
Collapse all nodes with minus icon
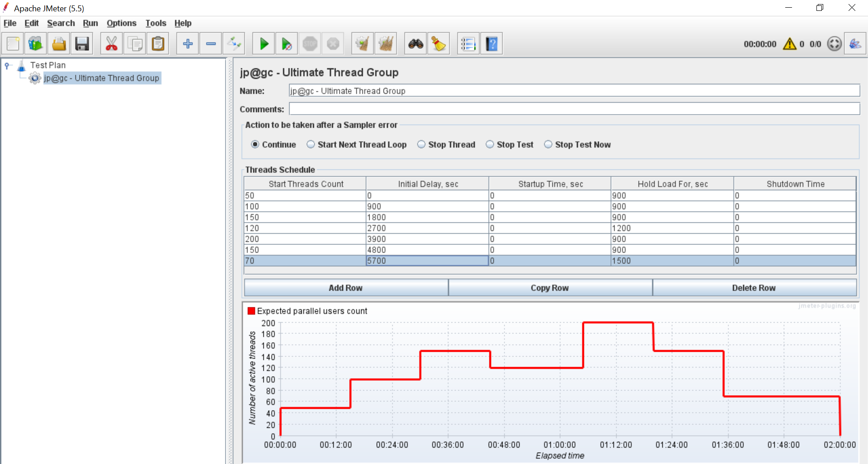click(211, 44)
